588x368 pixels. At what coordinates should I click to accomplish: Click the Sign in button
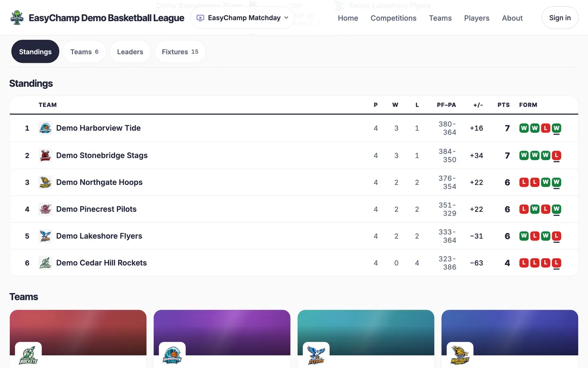click(x=560, y=18)
